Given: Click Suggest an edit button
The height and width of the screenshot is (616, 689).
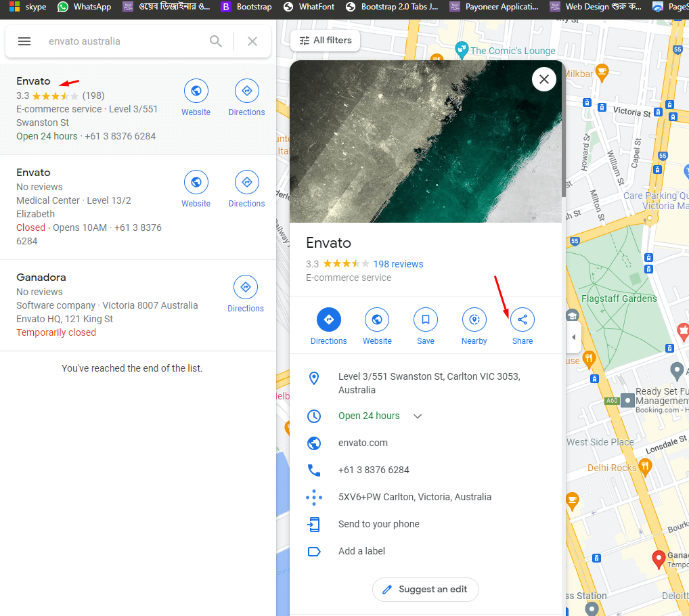Looking at the screenshot, I should coord(425,590).
